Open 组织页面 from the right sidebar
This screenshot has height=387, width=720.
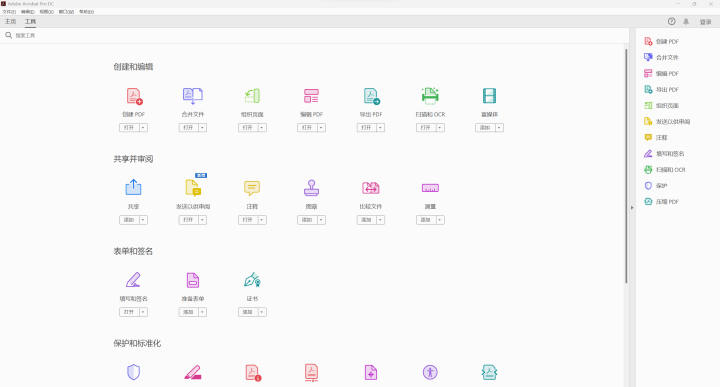pyautogui.click(x=661, y=106)
